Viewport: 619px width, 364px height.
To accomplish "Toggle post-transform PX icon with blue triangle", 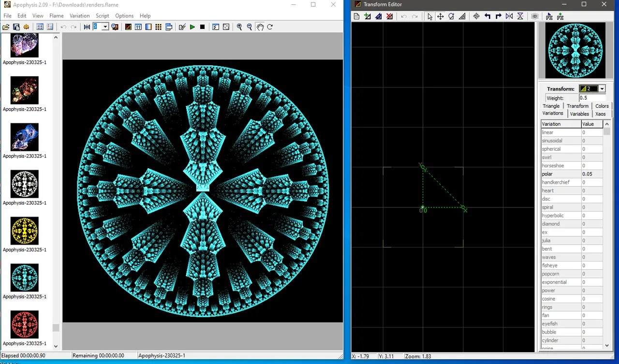I will point(549,16).
